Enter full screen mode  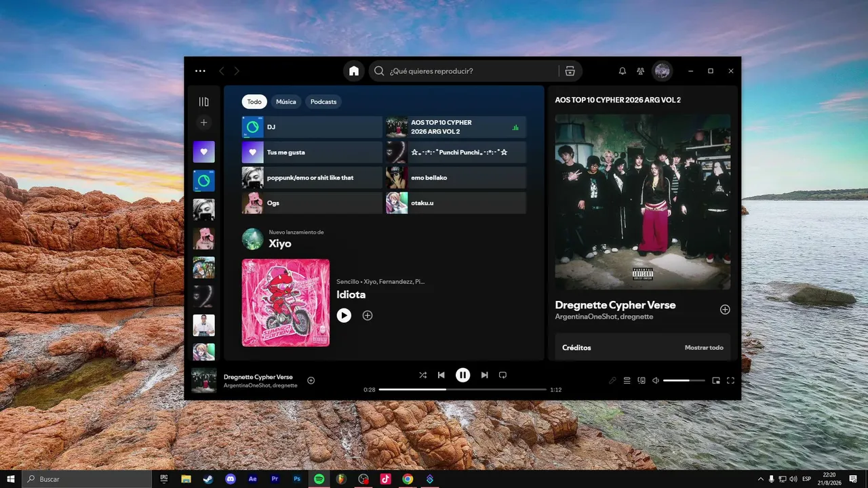730,380
